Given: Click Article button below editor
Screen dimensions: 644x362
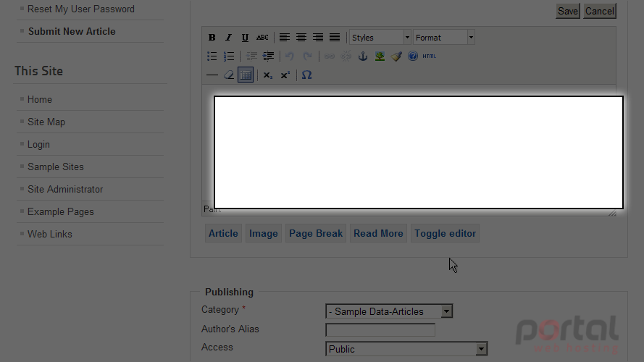Looking at the screenshot, I should pos(223,233).
